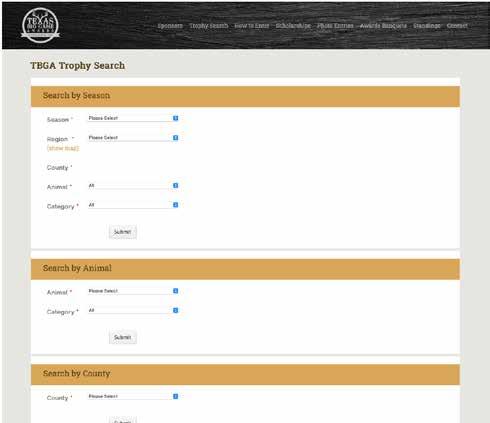
Task: Open the Category dropdown in Search by Animal
Action: click(133, 310)
